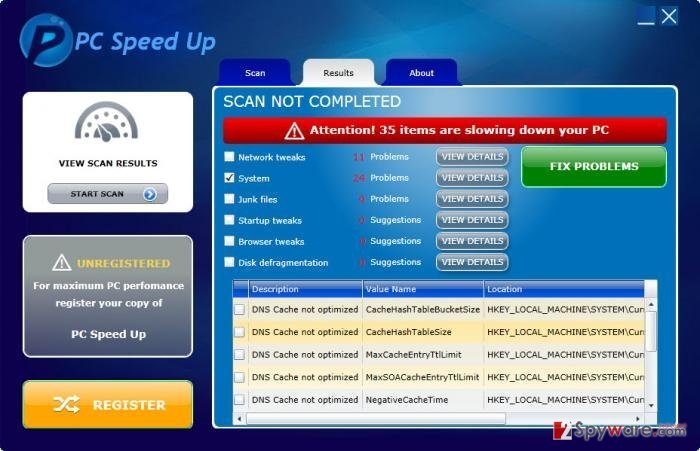Image resolution: width=700 pixels, height=451 pixels.
Task: Click the VIEW SCAN RESULTS label
Action: 108,163
